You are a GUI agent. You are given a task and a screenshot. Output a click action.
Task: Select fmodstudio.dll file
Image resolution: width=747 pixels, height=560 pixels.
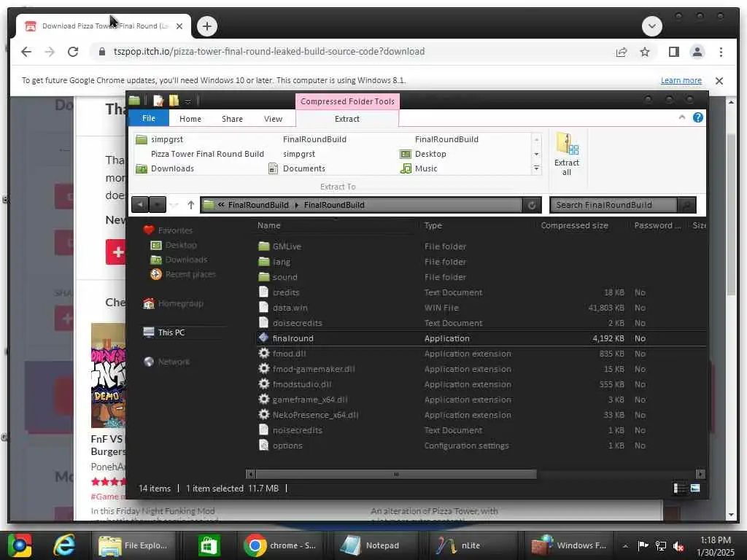pyautogui.click(x=301, y=384)
